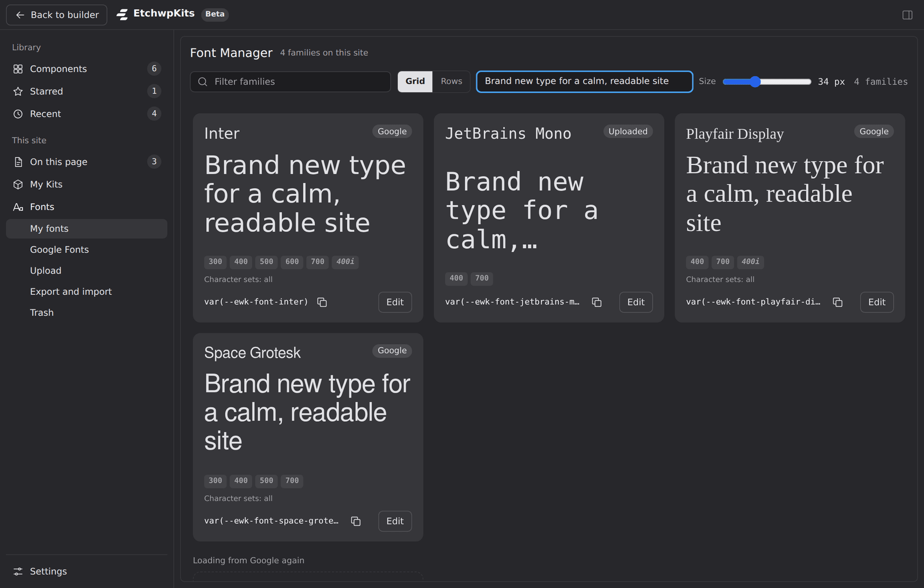
Task: Copy the Inter font variable
Action: (322, 302)
